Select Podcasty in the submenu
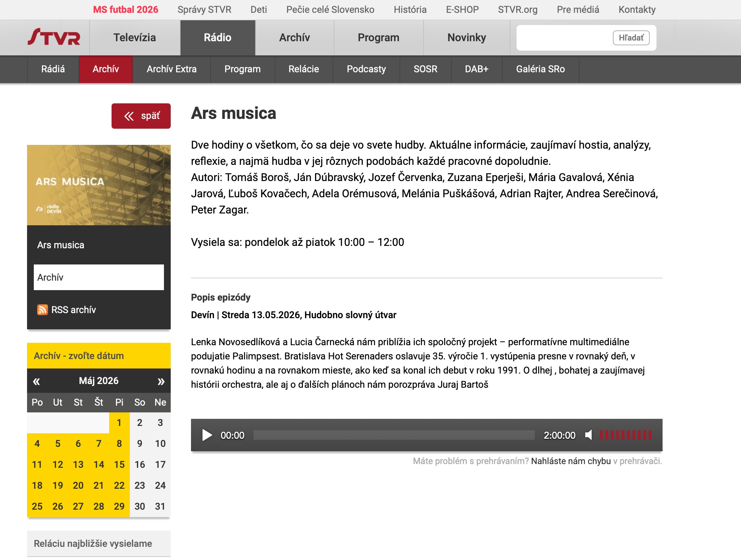Viewport: 741px width, 560px height. click(x=366, y=69)
